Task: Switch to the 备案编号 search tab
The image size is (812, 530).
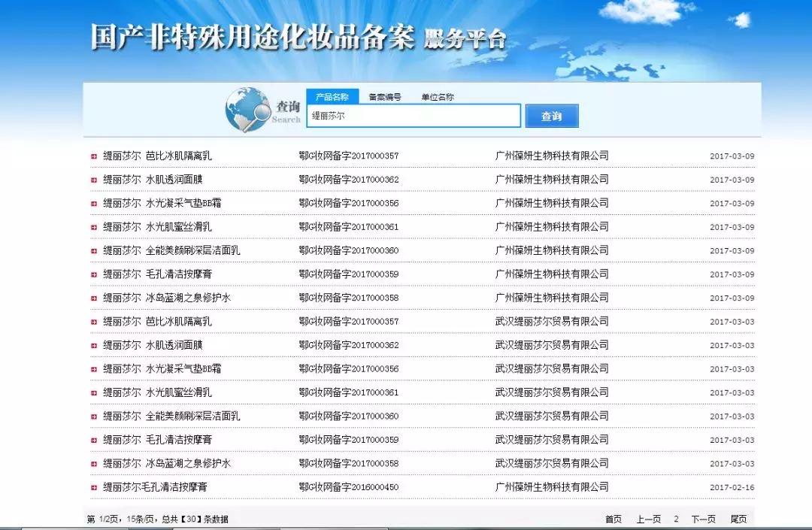Action: point(383,96)
